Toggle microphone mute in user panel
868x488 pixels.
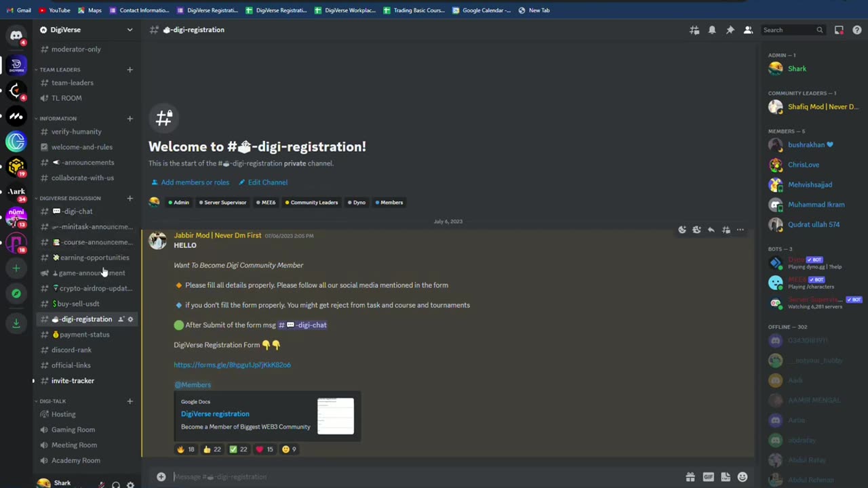[x=102, y=485]
